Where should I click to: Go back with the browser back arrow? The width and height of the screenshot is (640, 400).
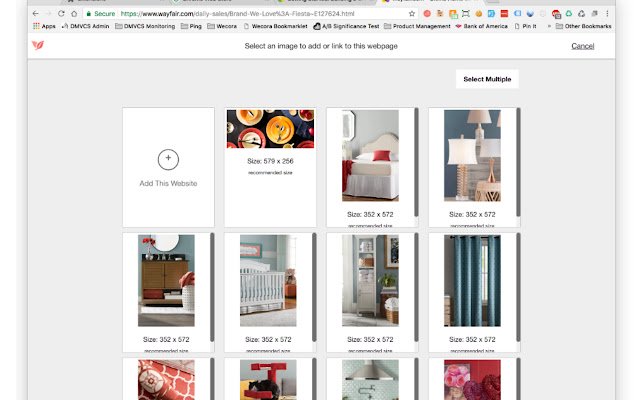pos(36,13)
